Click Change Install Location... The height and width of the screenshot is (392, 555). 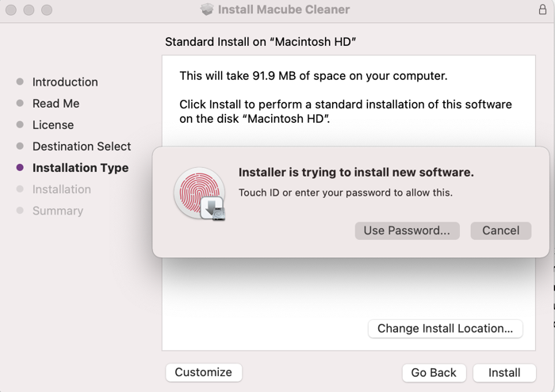(445, 329)
